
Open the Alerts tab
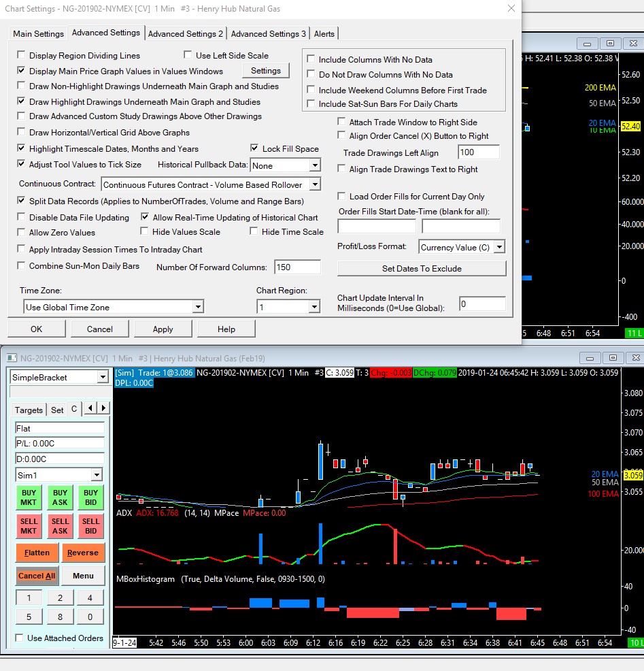click(324, 34)
